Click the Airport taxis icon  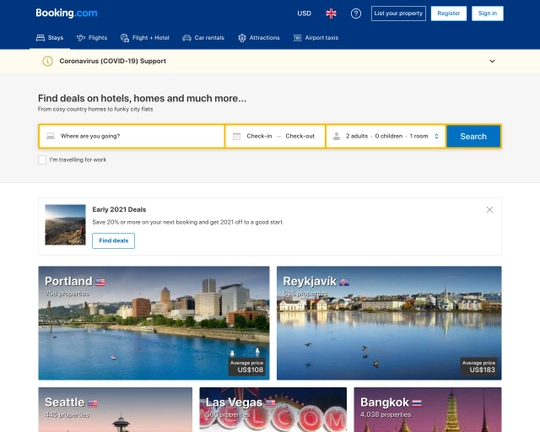297,38
